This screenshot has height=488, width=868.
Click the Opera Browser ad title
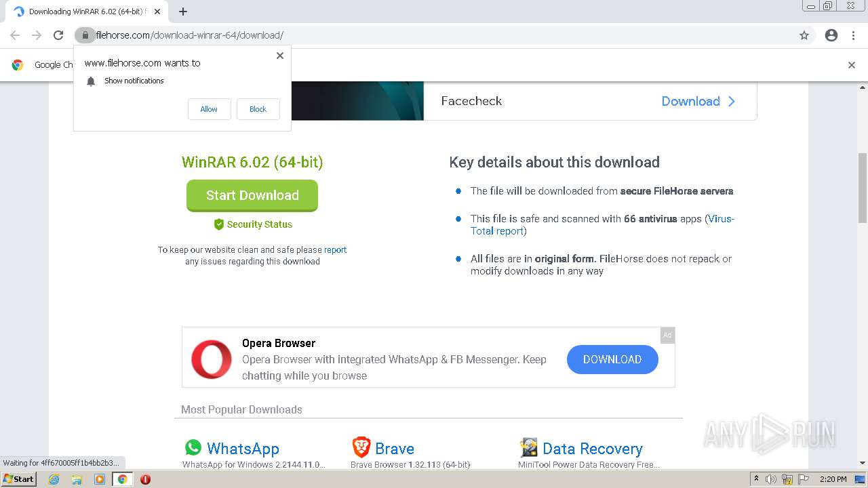tap(279, 343)
